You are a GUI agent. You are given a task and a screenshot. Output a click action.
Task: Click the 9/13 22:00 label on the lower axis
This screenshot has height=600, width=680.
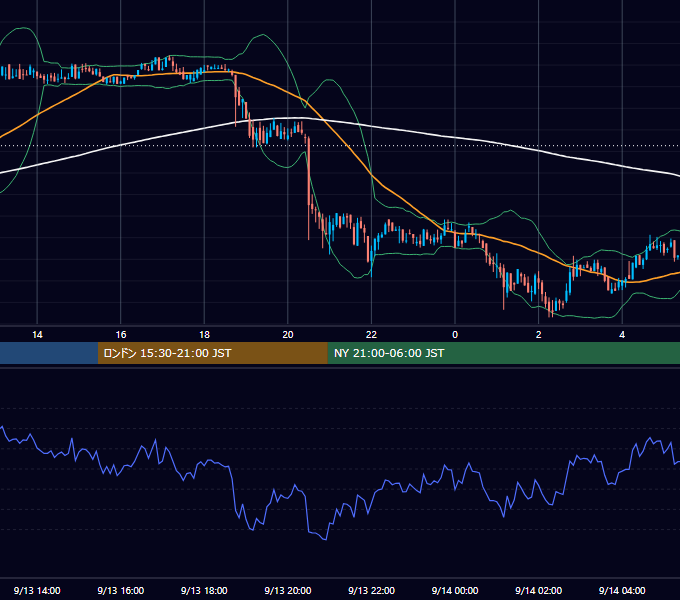click(372, 590)
